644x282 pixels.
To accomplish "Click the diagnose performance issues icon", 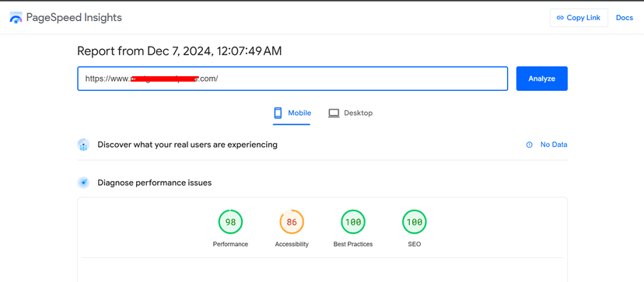I will tap(83, 183).
